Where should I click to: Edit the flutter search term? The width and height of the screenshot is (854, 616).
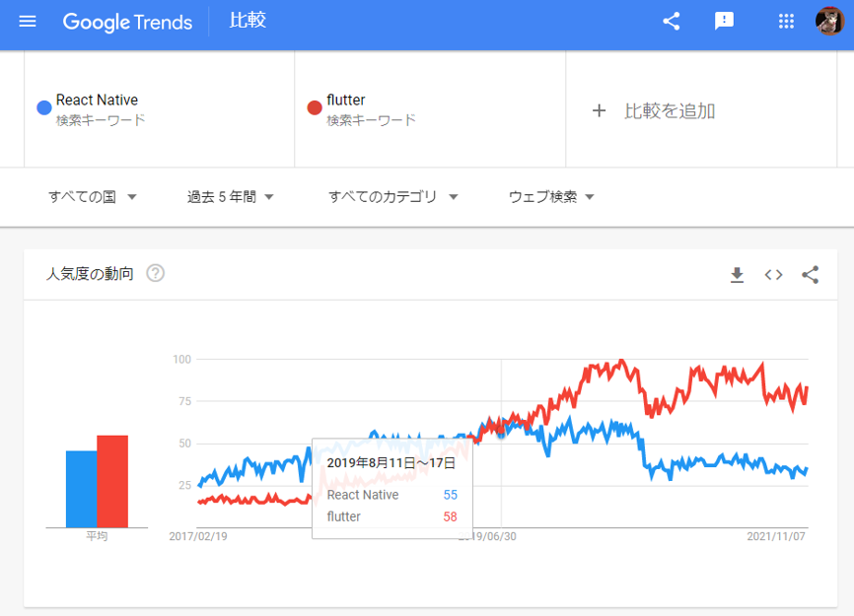[430, 108]
